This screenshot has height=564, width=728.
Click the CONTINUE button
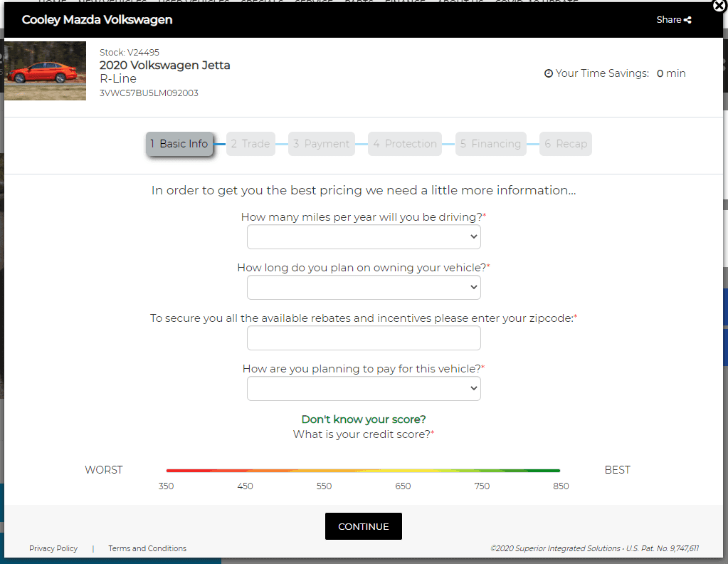tap(364, 526)
